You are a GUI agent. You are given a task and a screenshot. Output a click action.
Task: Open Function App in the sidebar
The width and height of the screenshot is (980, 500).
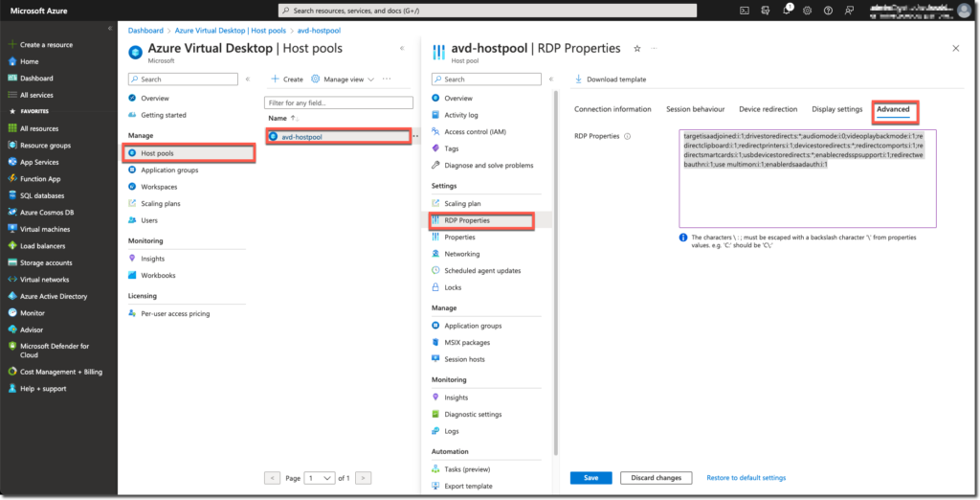40,179
